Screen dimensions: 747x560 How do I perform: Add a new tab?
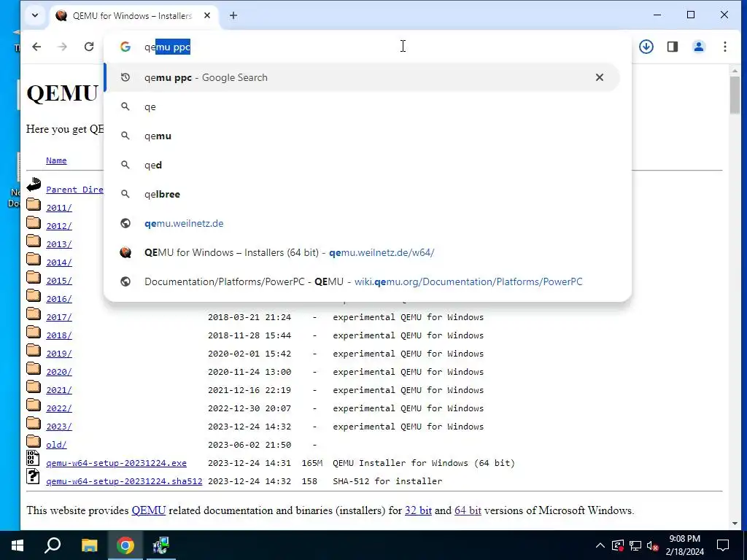click(233, 15)
